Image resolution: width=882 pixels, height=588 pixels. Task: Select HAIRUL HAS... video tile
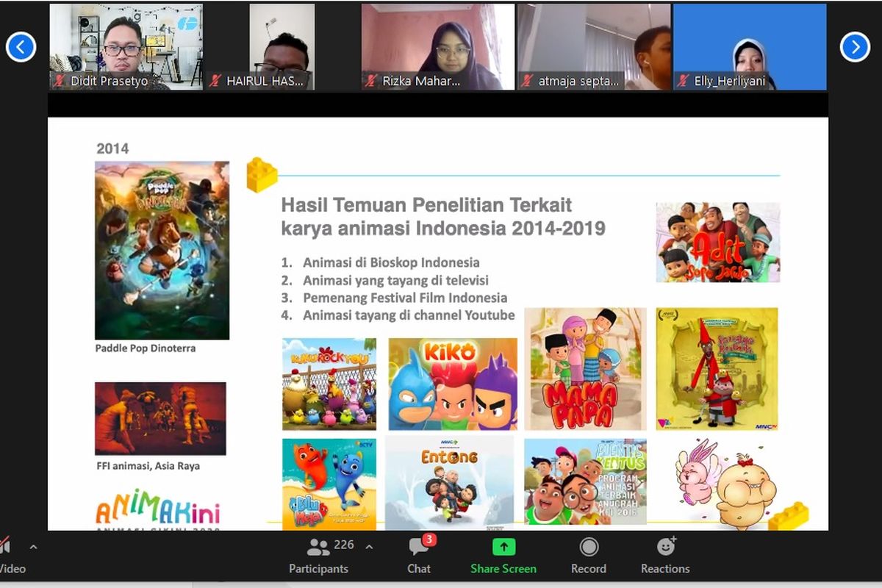tap(282, 47)
